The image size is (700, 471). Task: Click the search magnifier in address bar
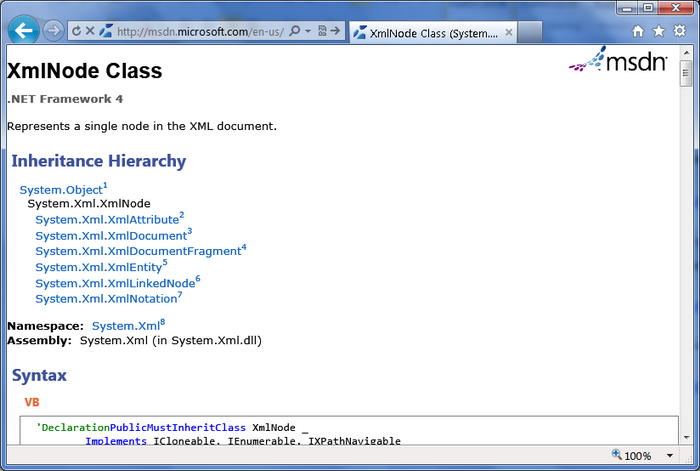point(295,31)
